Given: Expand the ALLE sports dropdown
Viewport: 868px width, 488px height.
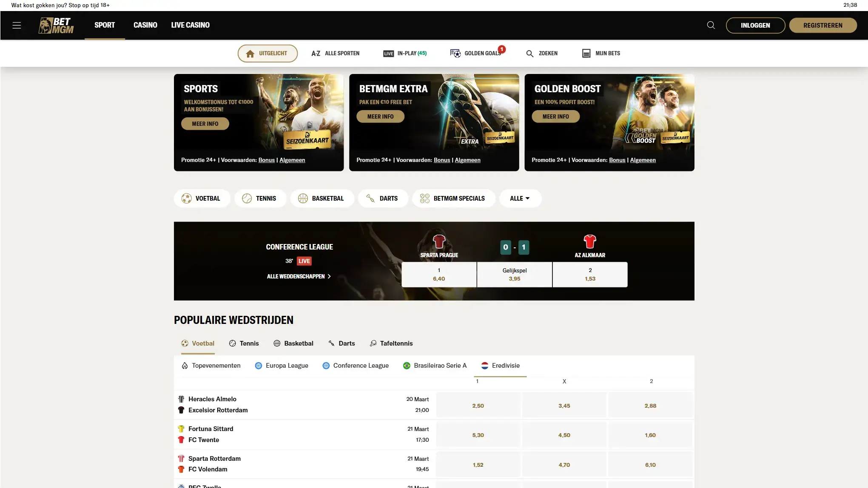Looking at the screenshot, I should [x=520, y=199].
